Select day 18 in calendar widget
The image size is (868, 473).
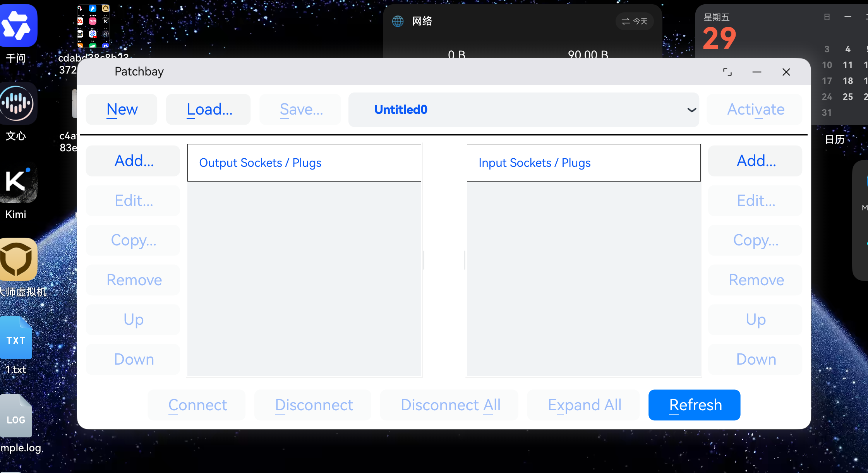coord(847,81)
